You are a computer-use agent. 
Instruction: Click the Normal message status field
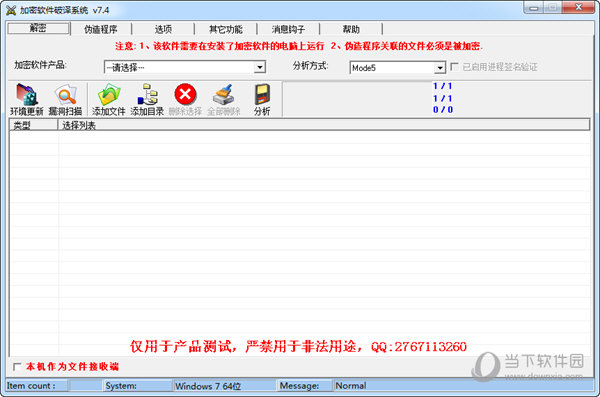click(463, 386)
